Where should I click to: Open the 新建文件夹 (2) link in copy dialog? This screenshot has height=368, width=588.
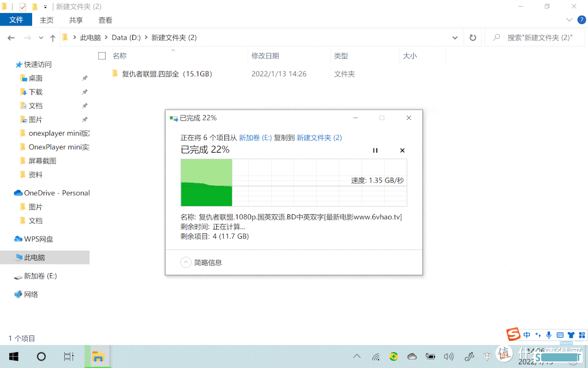click(x=319, y=138)
